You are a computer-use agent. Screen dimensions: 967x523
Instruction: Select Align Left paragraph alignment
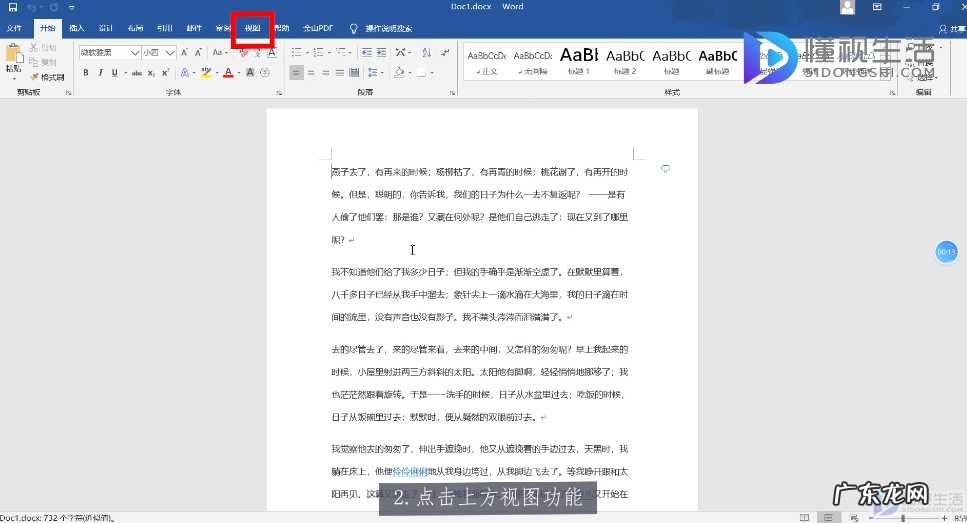tap(297, 73)
